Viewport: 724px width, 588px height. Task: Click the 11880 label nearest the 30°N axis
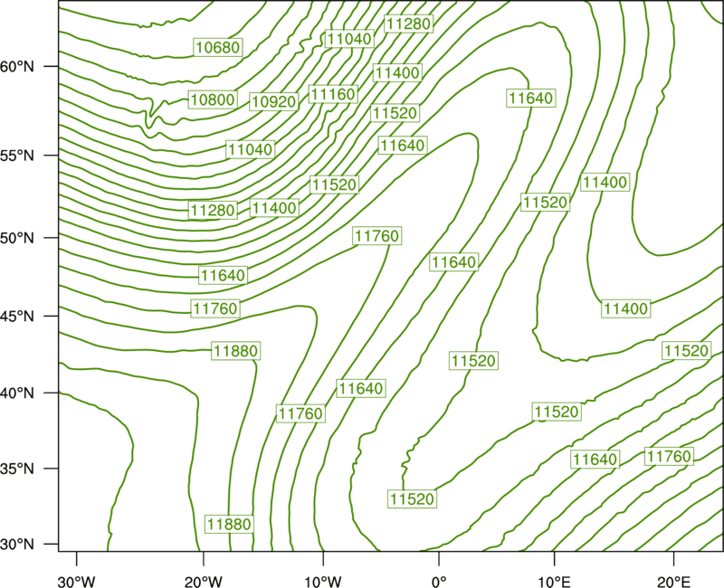click(229, 525)
